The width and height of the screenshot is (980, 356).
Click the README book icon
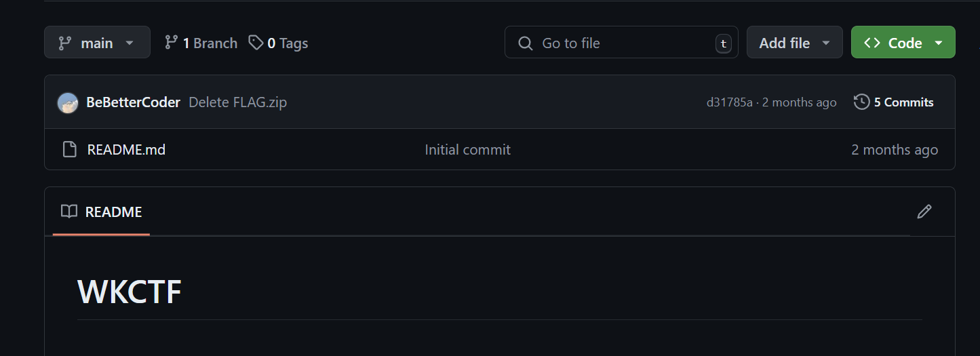pyautogui.click(x=69, y=212)
